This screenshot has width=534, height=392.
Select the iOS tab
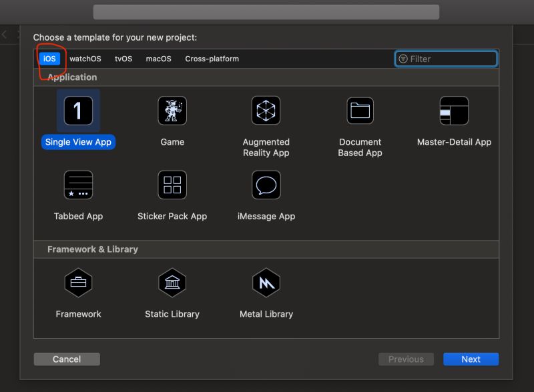(x=49, y=59)
